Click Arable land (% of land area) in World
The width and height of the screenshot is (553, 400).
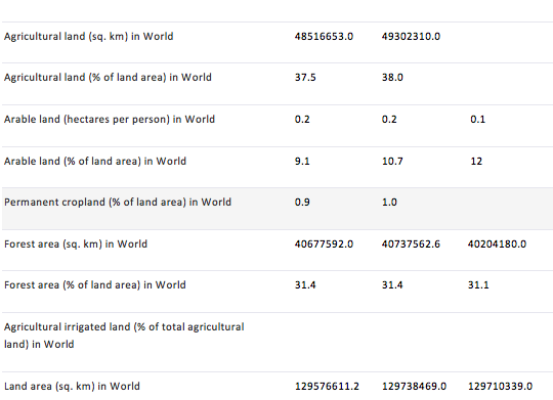(x=95, y=161)
